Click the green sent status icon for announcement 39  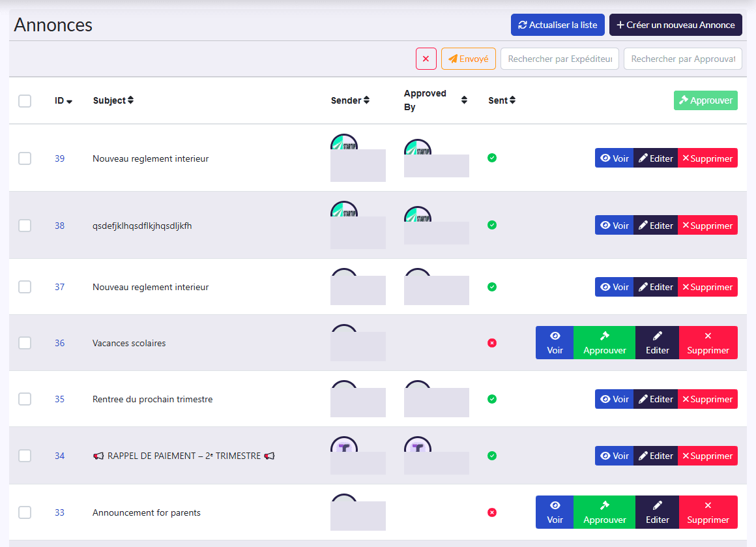(492, 158)
